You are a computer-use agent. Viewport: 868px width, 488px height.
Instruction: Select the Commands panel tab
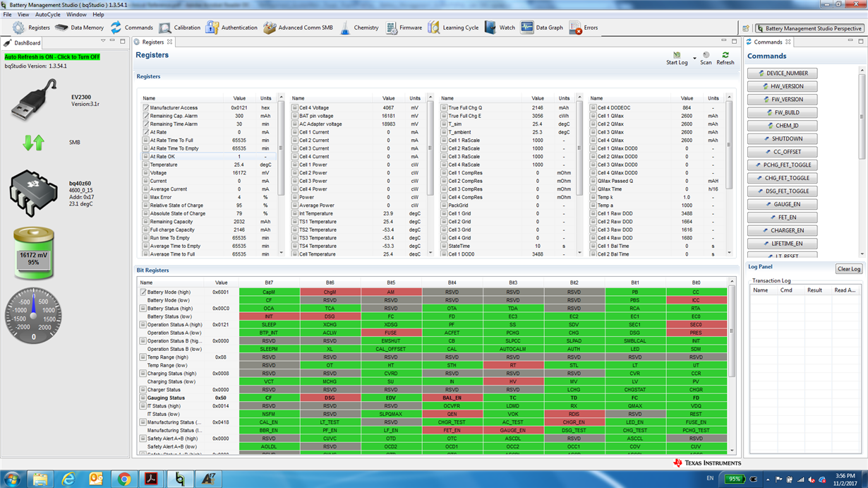tap(768, 42)
